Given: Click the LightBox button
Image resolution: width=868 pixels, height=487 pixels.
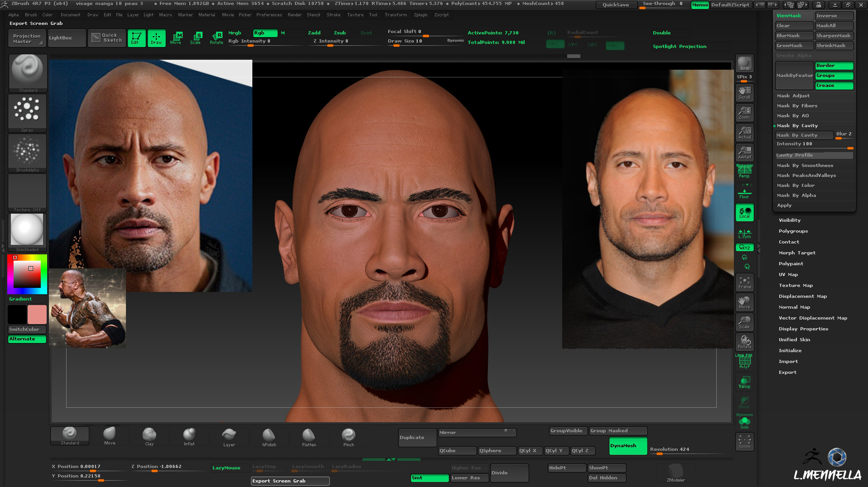Looking at the screenshot, I should (67, 38).
